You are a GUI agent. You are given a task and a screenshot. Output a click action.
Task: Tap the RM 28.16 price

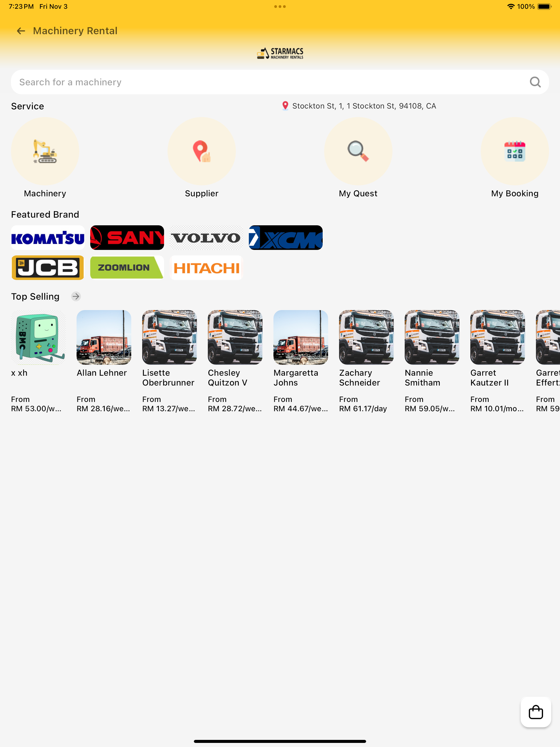tap(103, 408)
